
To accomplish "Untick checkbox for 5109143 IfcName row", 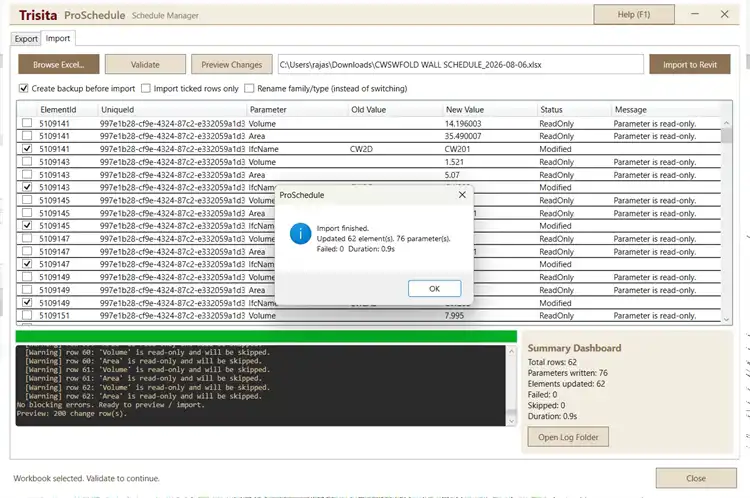I will tap(27, 187).
